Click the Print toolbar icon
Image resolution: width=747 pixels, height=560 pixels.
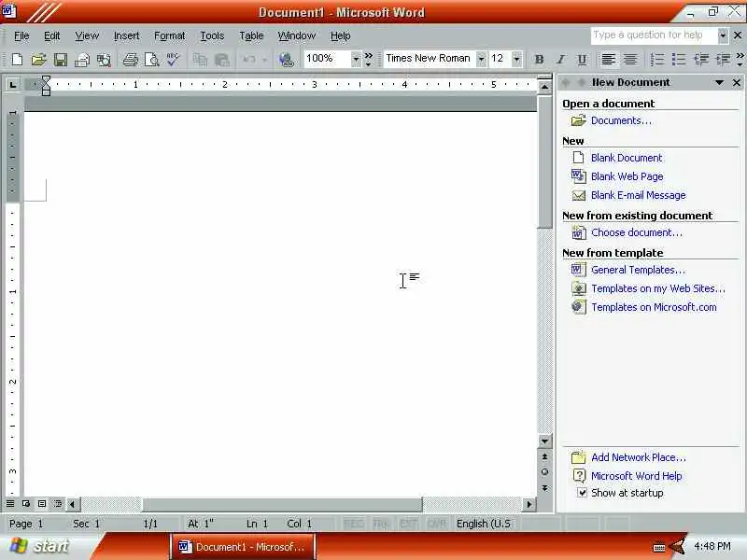point(130,59)
